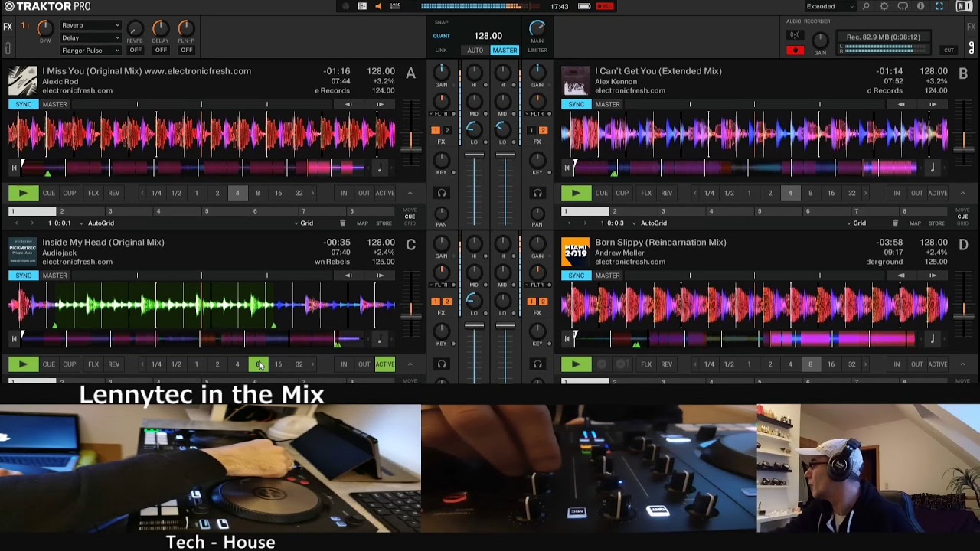This screenshot has width=980, height=551.
Task: Click Deck D cover art thumbnail
Action: (x=576, y=252)
